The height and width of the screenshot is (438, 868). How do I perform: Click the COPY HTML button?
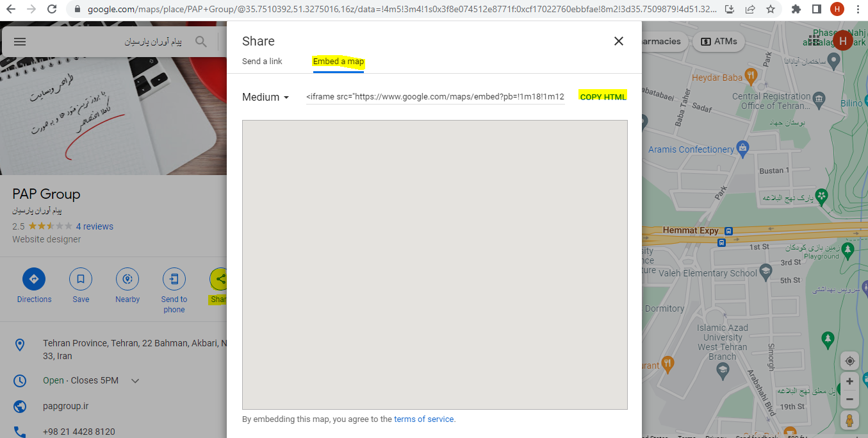[x=603, y=97]
